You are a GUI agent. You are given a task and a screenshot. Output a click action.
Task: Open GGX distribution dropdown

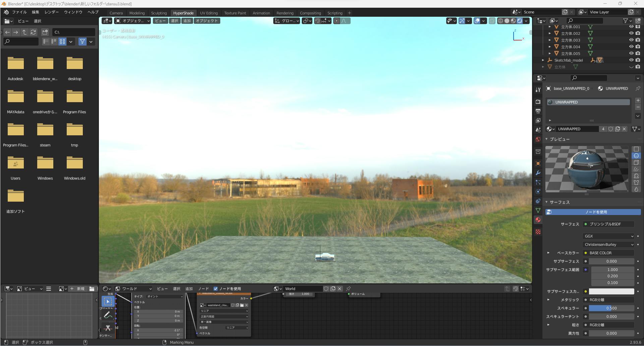(608, 236)
